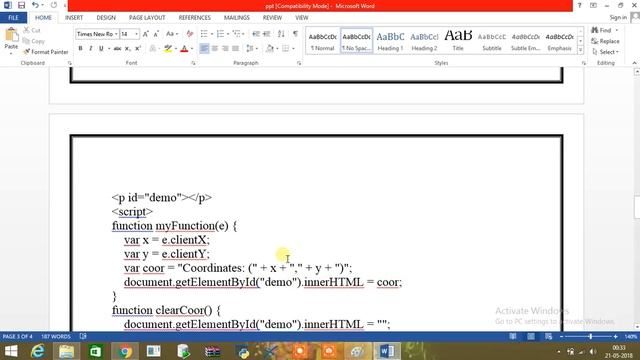The image size is (640, 360).
Task: Open the Multilevel List dropdown
Action: [x=238, y=34]
